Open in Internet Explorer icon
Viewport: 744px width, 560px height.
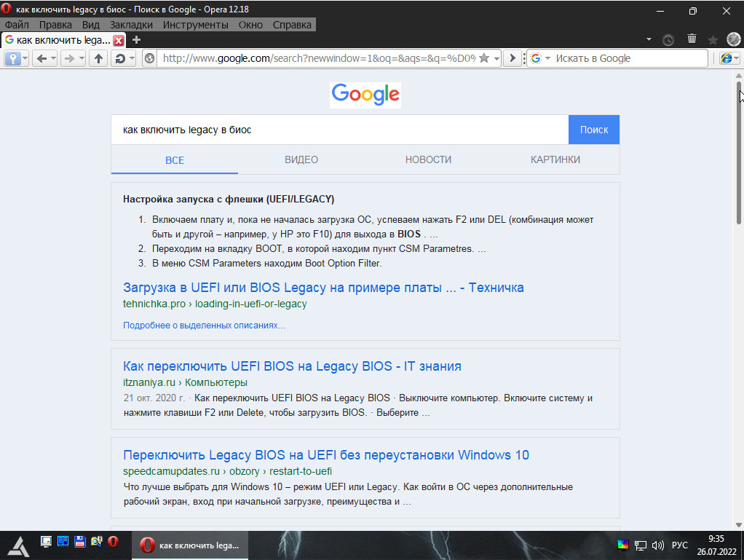(726, 58)
